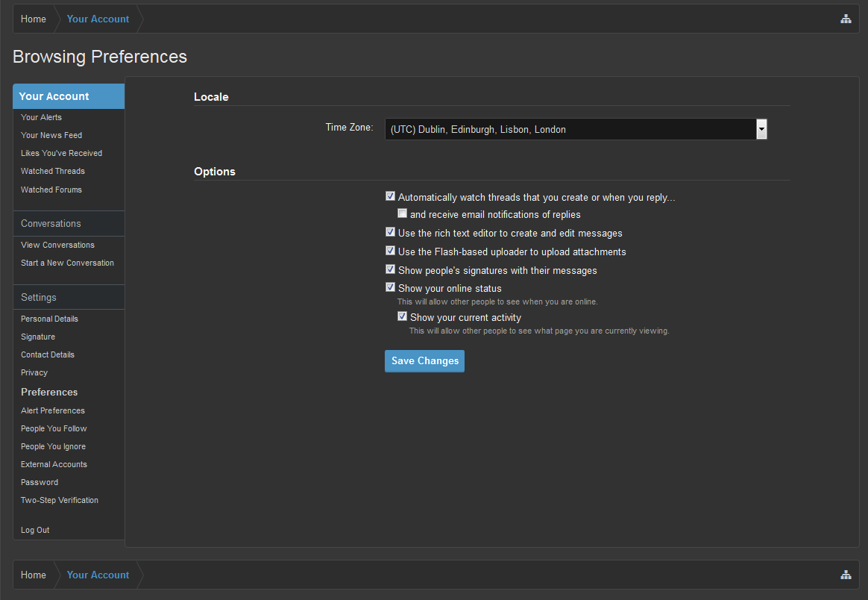Click Your Account sidebar header

point(69,96)
